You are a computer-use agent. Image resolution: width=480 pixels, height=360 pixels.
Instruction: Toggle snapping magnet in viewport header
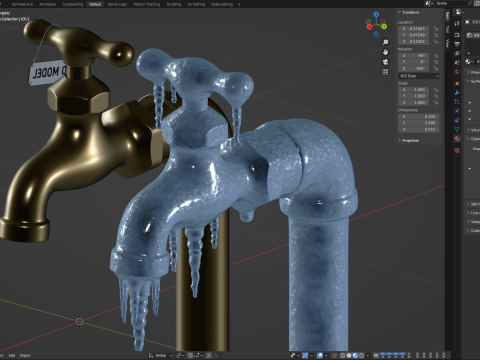(x=190, y=355)
